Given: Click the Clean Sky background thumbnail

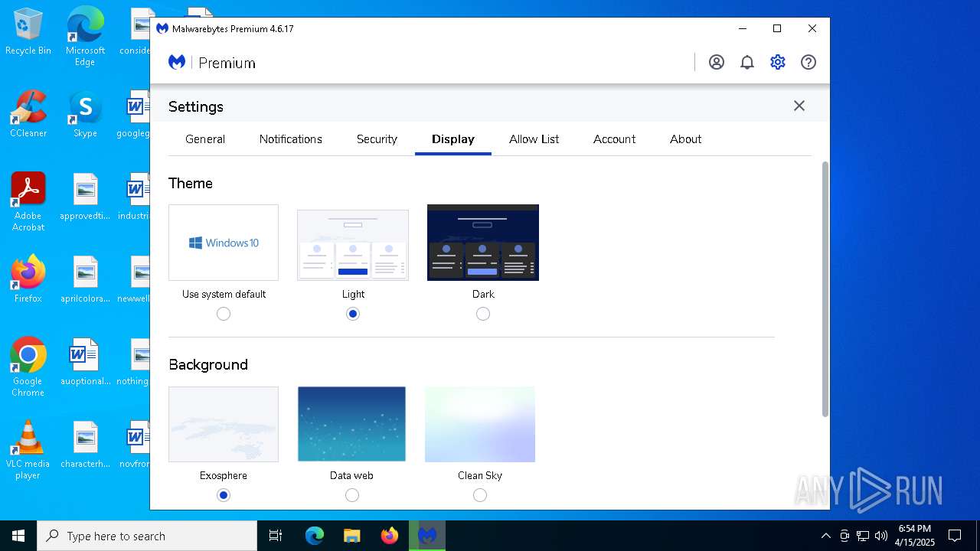Looking at the screenshot, I should click(480, 424).
